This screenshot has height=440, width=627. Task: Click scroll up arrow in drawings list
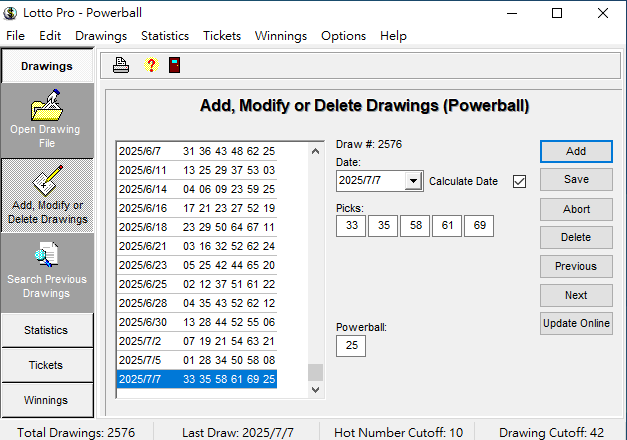coord(315,151)
